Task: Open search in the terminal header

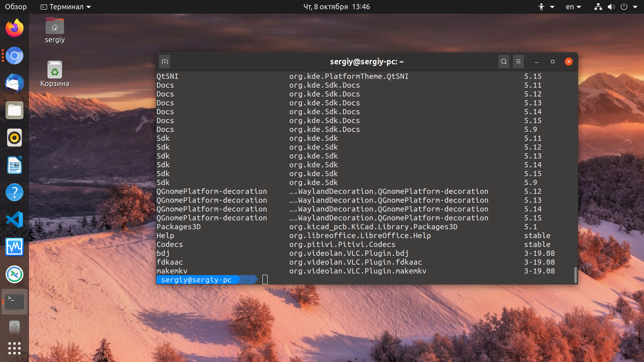Action: click(x=504, y=62)
